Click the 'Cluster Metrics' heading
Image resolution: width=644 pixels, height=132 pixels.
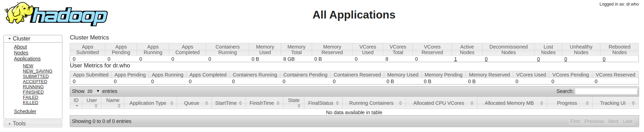pos(89,37)
